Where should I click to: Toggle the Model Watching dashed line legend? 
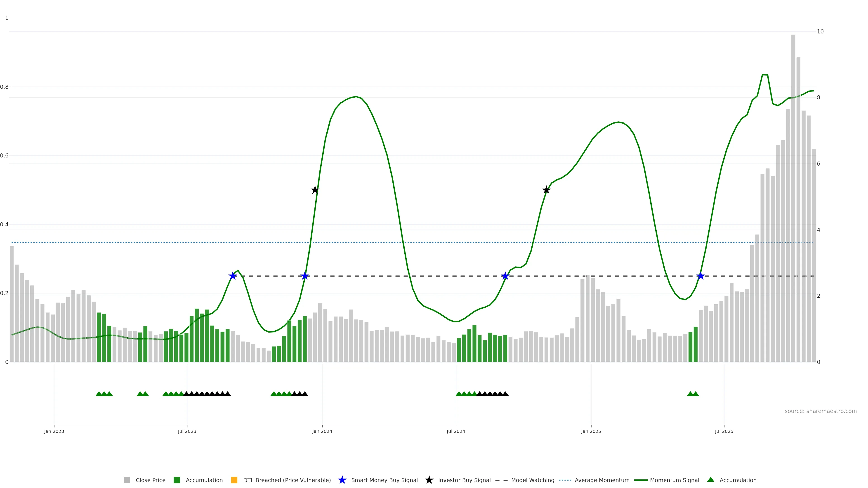pyautogui.click(x=501, y=480)
